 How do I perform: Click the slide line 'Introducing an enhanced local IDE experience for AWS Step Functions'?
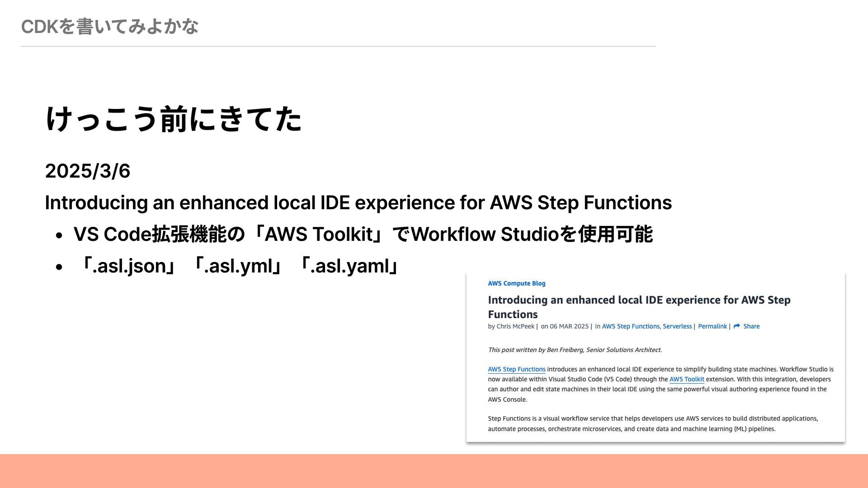pos(359,202)
